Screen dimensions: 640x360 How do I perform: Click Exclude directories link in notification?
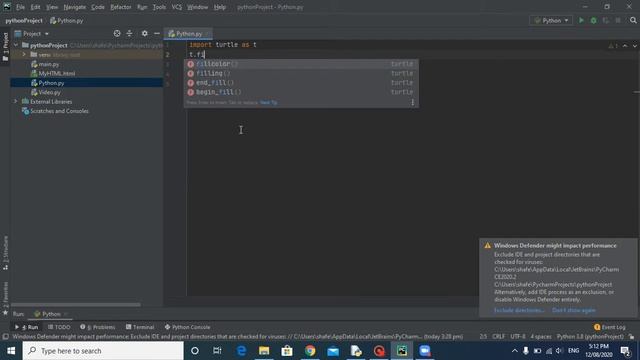tap(519, 310)
